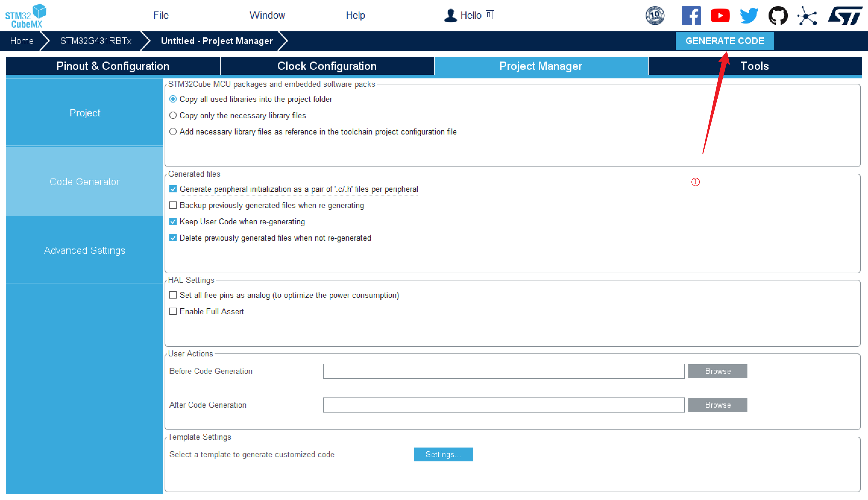Click the STM32CubeMX logo icon
The image size is (868, 500).
tap(26, 15)
